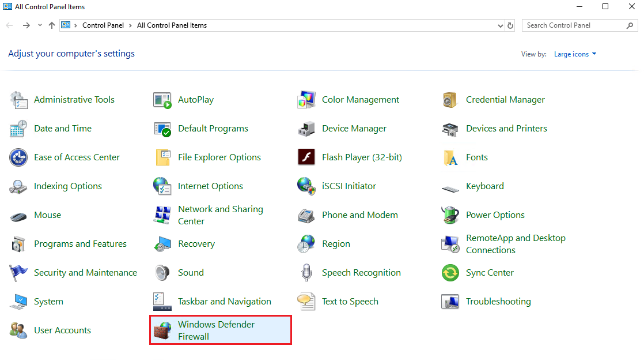Click the Programs and Features icon

[x=18, y=244]
